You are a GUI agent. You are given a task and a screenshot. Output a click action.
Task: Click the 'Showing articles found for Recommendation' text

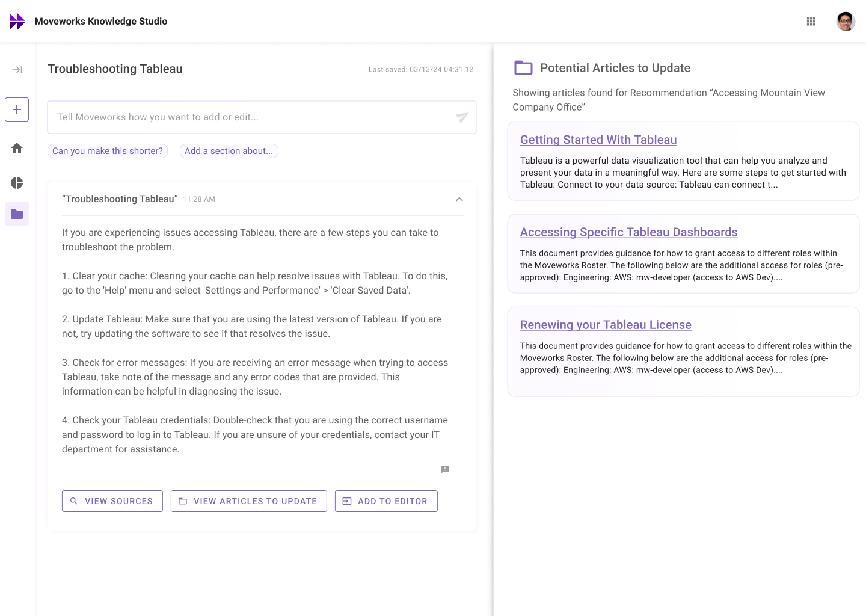point(669,100)
